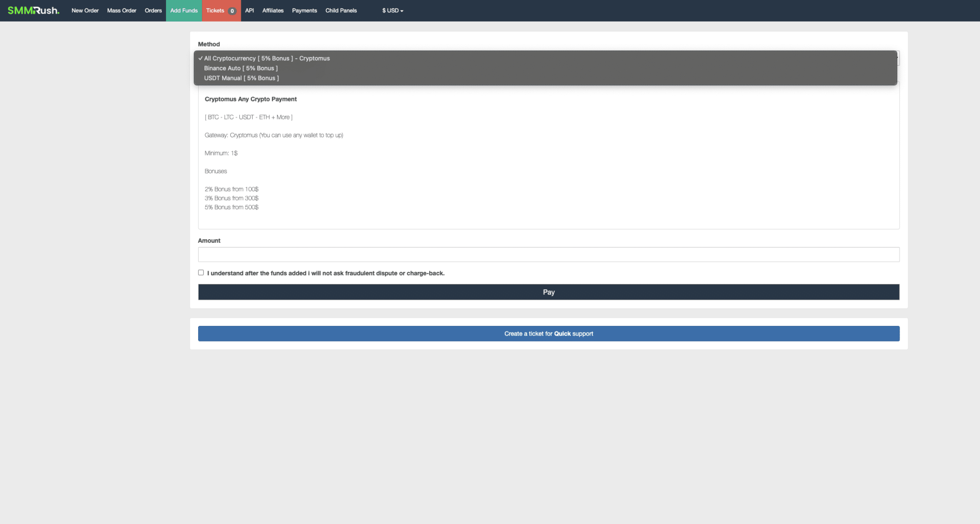Tick the no charge-back agreement checkbox
Screen dimensions: 980x524
[x=201, y=273]
